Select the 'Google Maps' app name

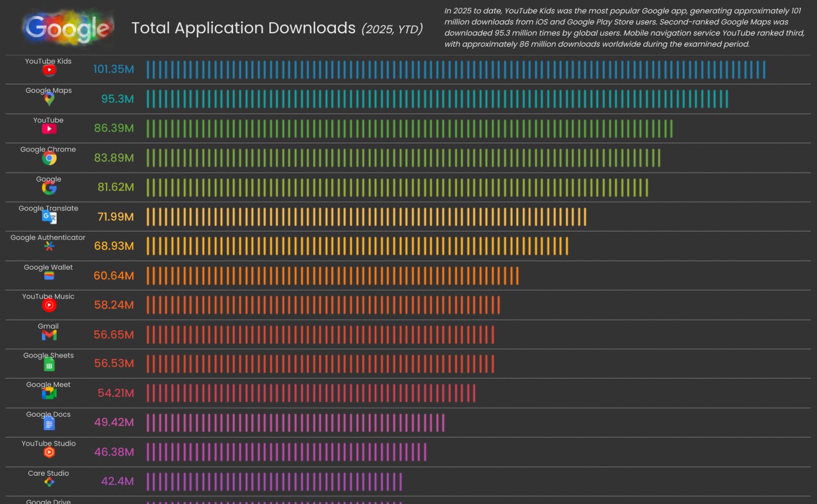48,90
